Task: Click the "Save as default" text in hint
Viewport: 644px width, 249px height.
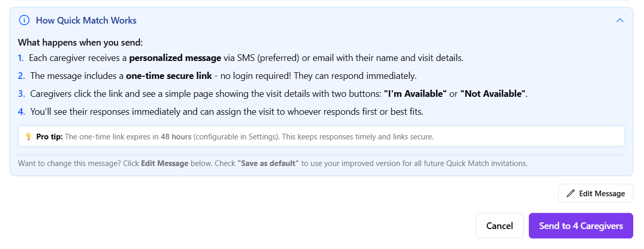Action: pyautogui.click(x=268, y=163)
